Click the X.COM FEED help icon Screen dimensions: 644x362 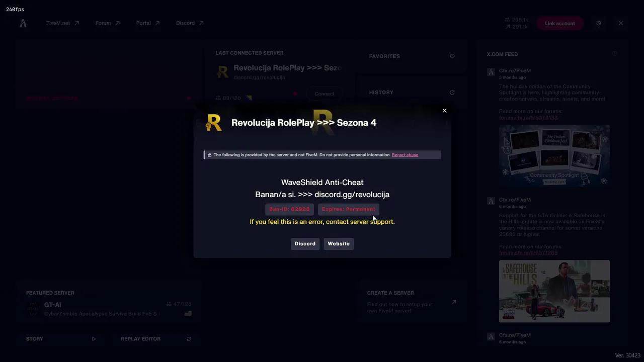pos(614,54)
